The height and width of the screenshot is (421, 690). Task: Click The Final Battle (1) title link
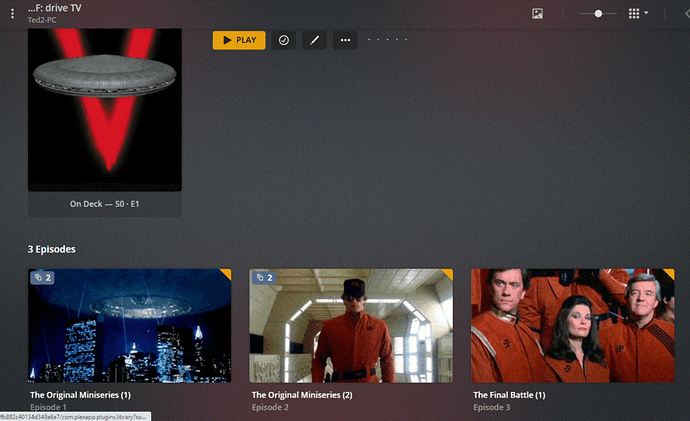509,395
